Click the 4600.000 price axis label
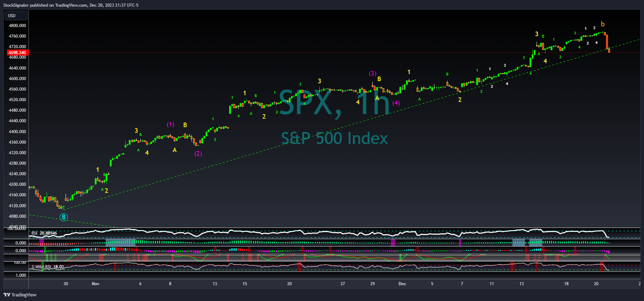Image resolution: width=644 pixels, height=301 pixels. pyautogui.click(x=18, y=79)
